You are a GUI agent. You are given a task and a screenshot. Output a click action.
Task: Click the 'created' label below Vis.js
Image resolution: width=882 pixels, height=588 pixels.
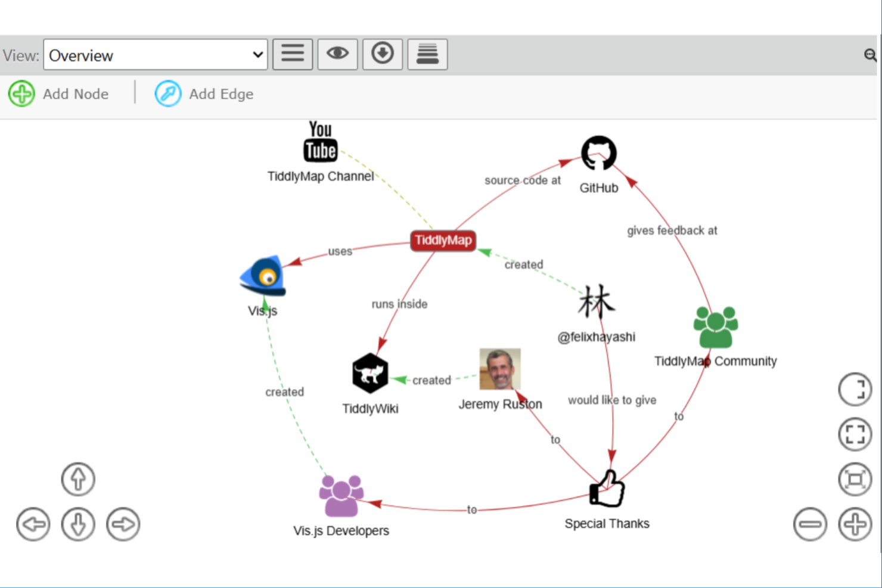tap(284, 392)
